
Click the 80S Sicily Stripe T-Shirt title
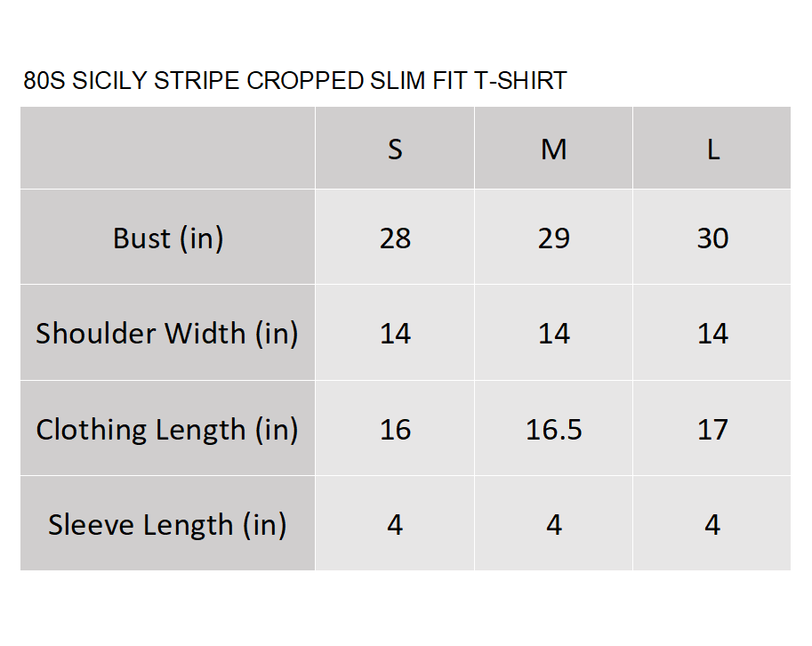pos(295,81)
